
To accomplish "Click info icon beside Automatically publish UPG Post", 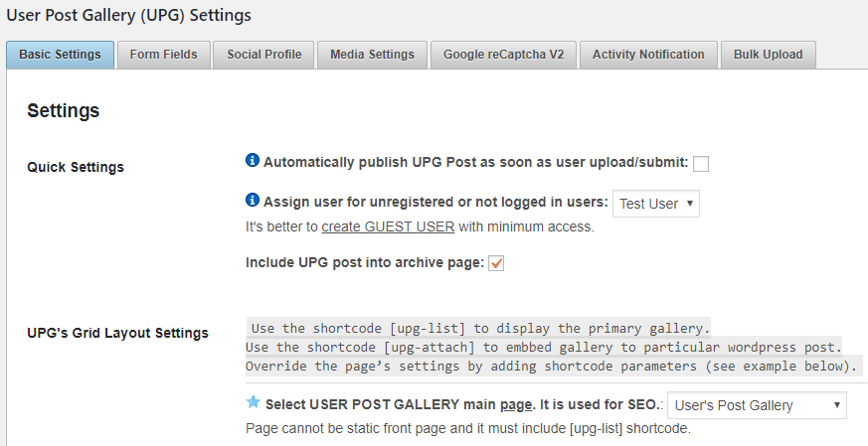I will tap(253, 161).
